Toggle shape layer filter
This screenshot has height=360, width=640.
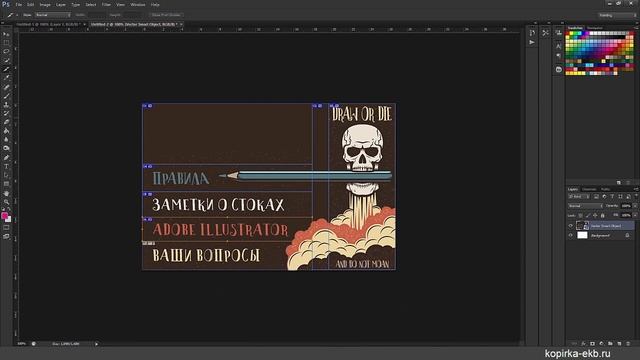point(620,197)
